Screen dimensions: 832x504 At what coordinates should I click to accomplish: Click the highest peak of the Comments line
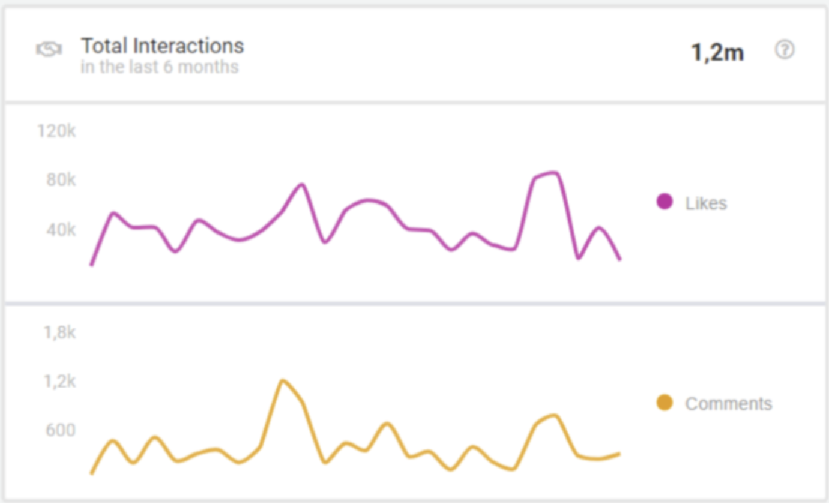tap(282, 380)
